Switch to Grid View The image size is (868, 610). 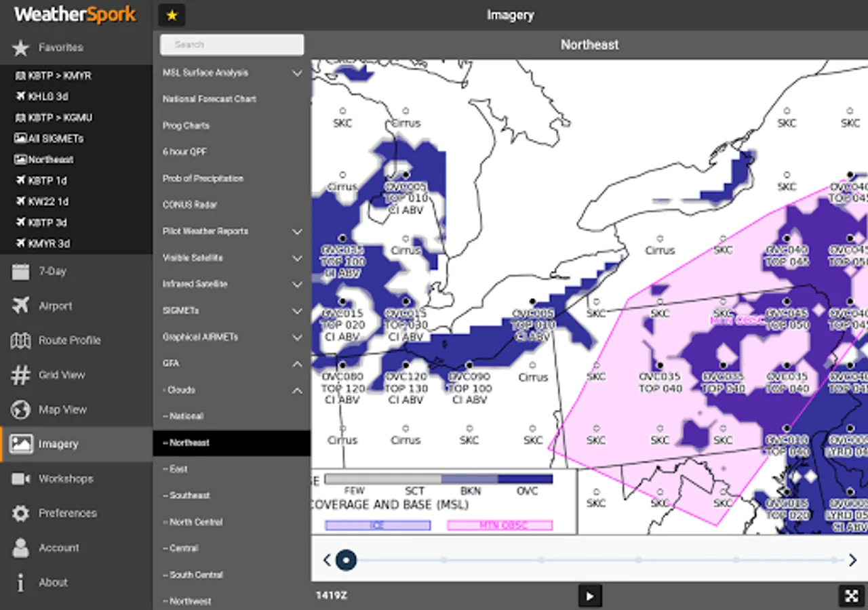click(61, 375)
